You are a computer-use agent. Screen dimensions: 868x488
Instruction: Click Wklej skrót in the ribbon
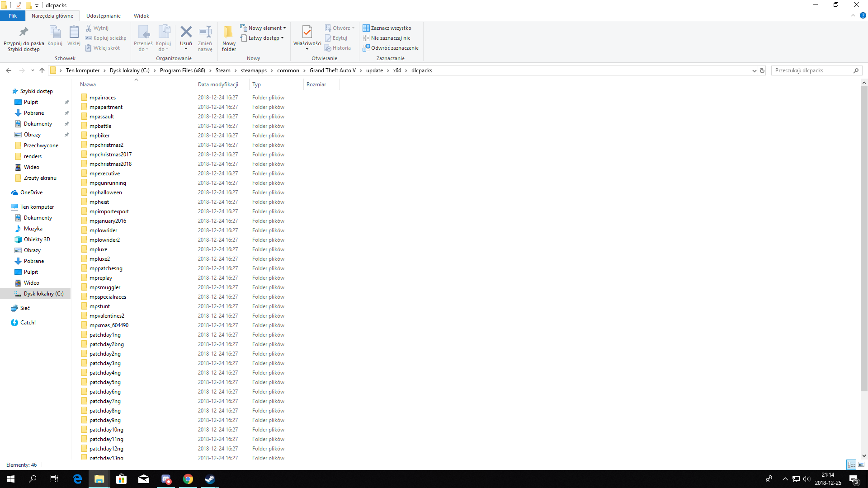click(103, 48)
